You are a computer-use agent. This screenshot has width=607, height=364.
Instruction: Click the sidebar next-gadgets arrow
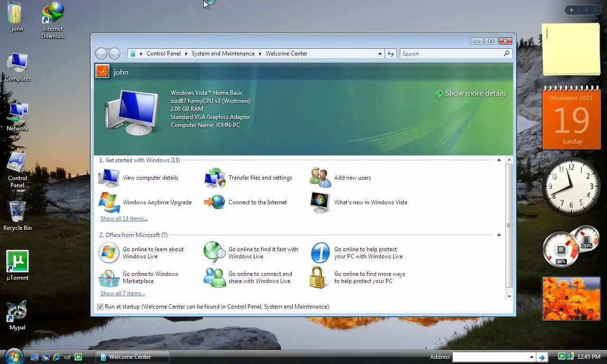[596, 10]
